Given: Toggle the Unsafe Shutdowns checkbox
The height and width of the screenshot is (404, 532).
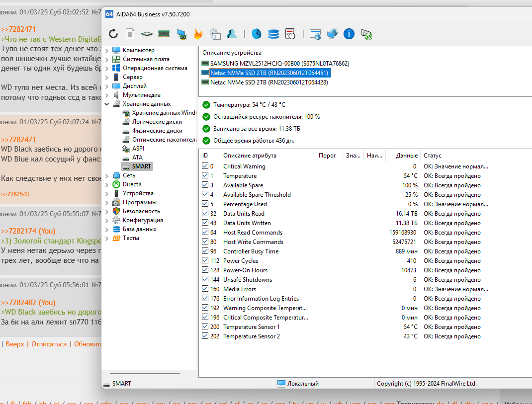Looking at the screenshot, I should pyautogui.click(x=205, y=279).
